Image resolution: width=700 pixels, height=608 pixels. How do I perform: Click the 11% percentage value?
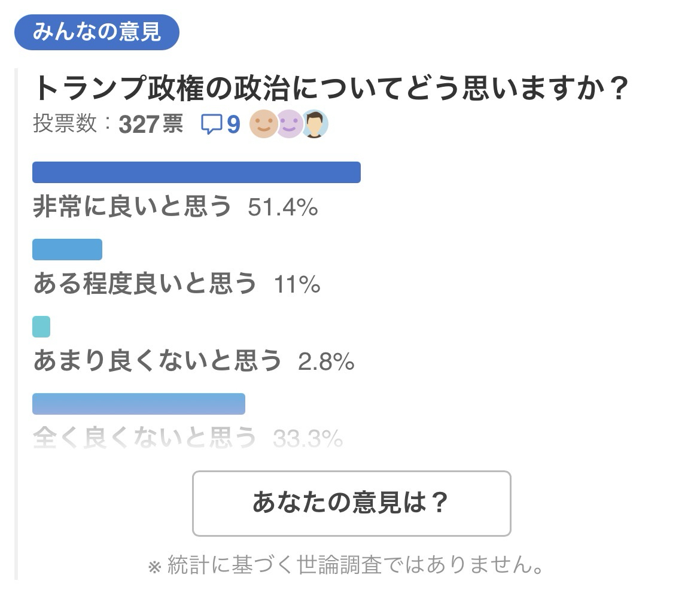click(x=297, y=285)
